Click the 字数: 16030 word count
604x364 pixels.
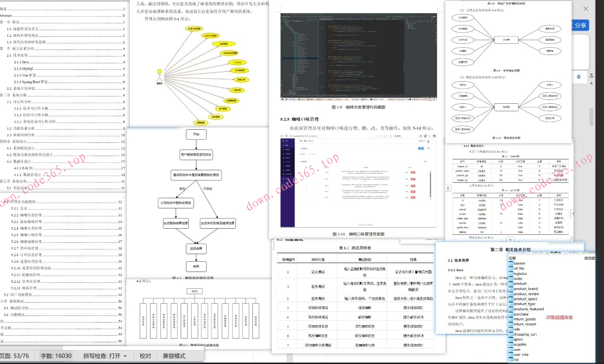point(57,356)
